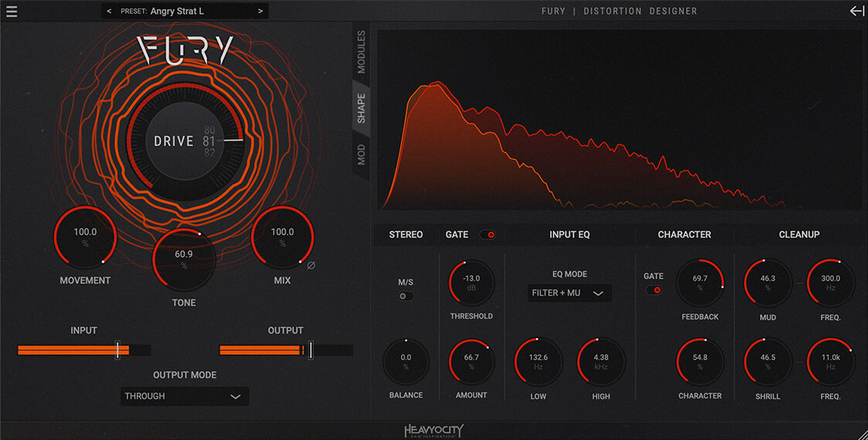Open the hamburger menu

click(11, 12)
